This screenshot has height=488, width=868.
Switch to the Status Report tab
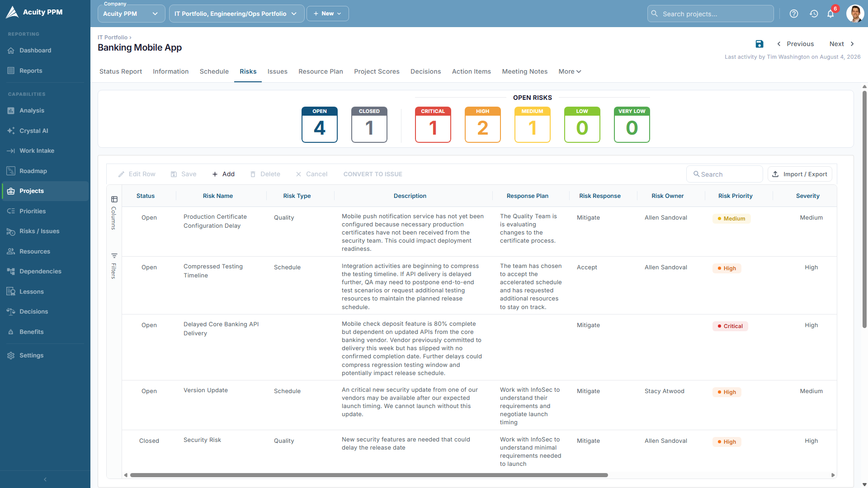coord(121,71)
